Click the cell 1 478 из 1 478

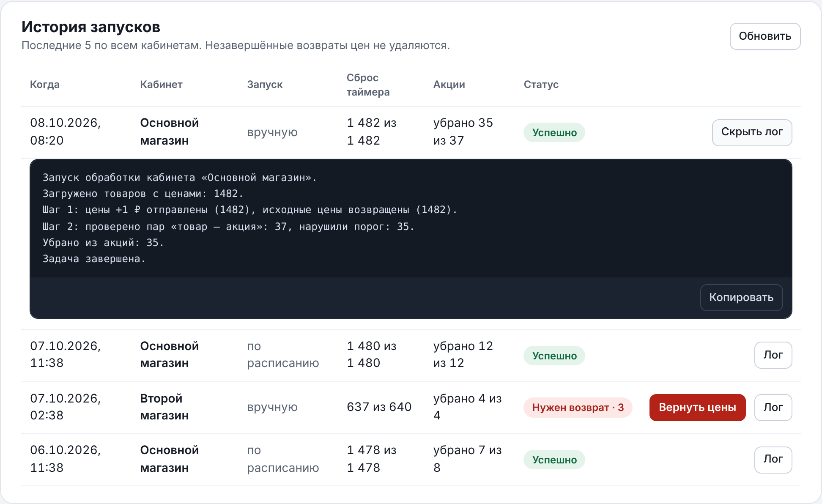point(372,459)
